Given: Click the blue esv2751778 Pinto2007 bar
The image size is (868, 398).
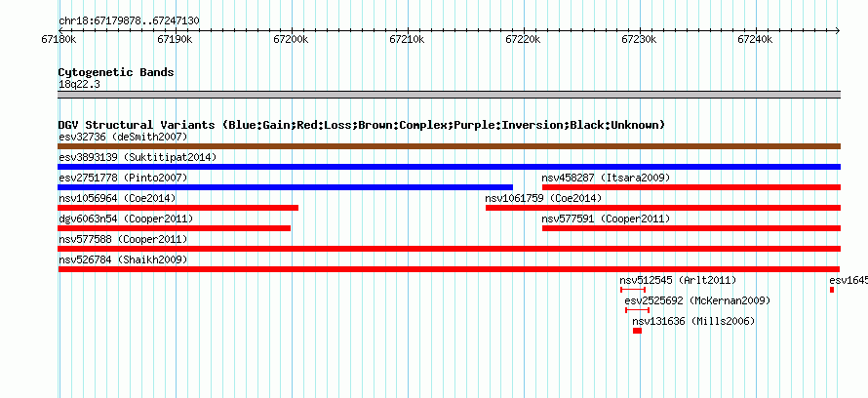Looking at the screenshot, I should pyautogui.click(x=285, y=187).
